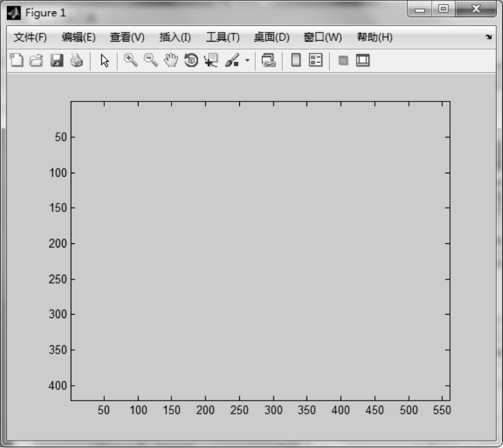The image size is (503, 448).
Task: Select the Zoom Out magnifier tool
Action: pyautogui.click(x=150, y=60)
